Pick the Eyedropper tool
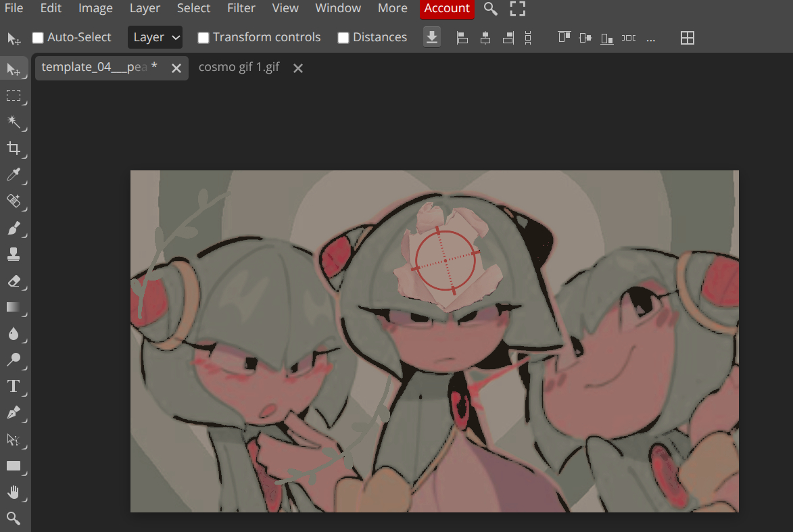This screenshot has height=532, width=793. 14,175
